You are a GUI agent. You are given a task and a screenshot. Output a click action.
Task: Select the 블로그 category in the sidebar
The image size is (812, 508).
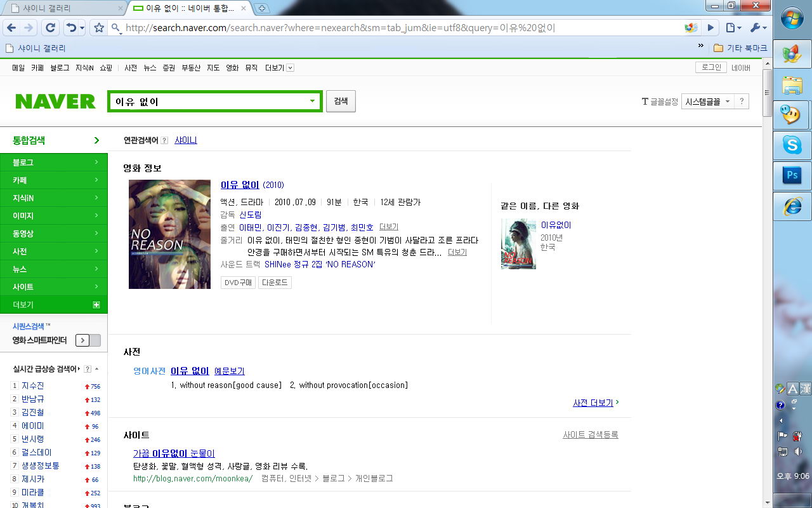click(x=54, y=163)
